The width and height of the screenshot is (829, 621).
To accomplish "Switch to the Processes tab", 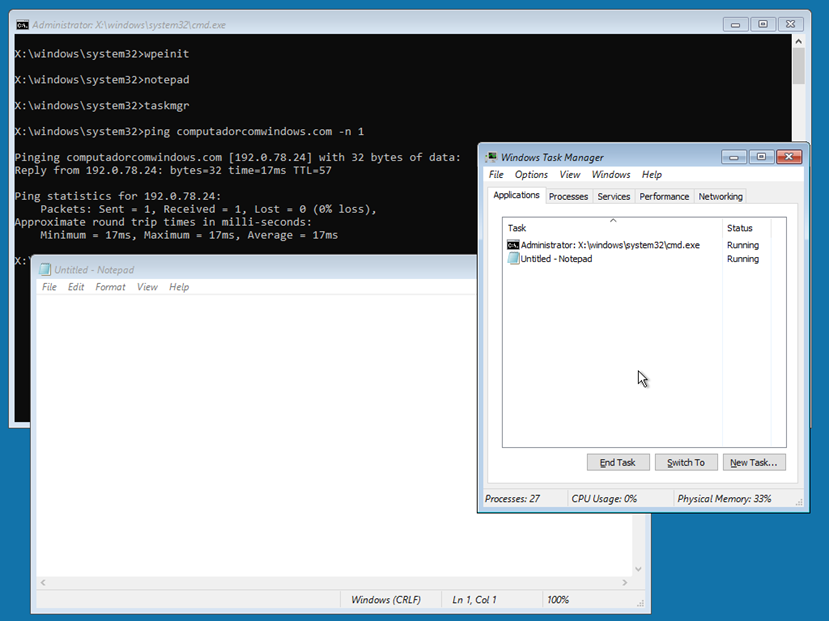I will click(568, 196).
